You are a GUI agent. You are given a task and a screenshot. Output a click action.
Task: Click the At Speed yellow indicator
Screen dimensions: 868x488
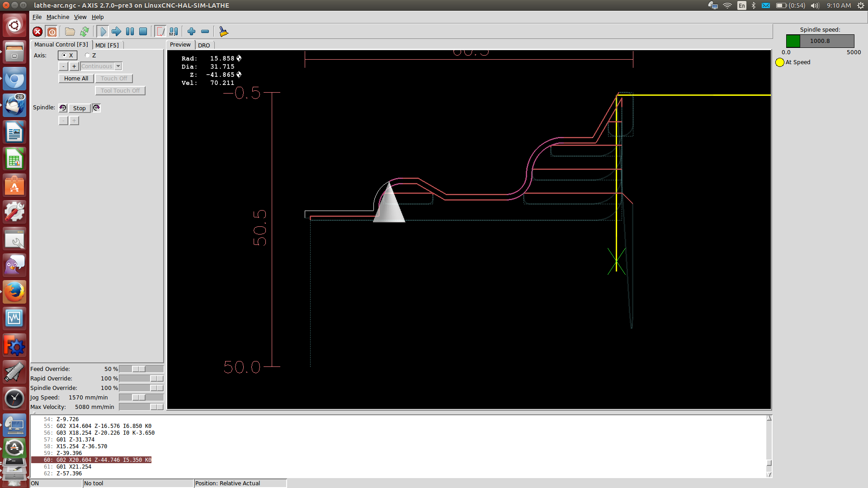click(x=780, y=62)
